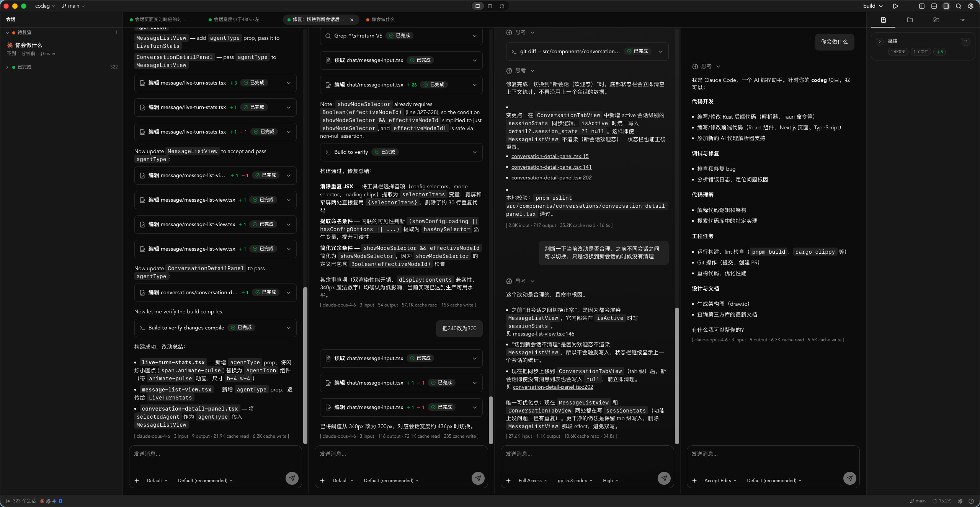Image resolution: width=980 pixels, height=507 pixels.
Task: Click the alert circle icon at status bar end
Action: [x=971, y=501]
